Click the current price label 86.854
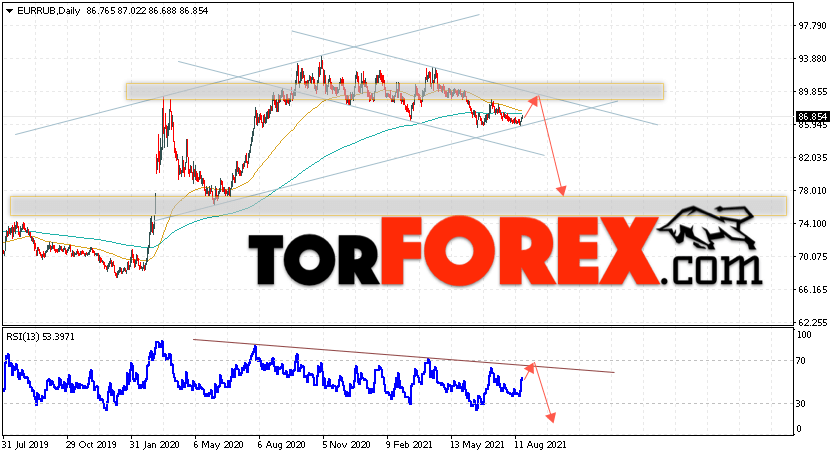The image size is (834, 456). tap(812, 117)
